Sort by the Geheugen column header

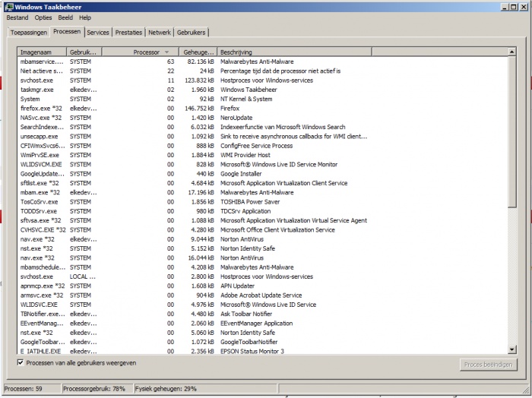click(x=198, y=52)
